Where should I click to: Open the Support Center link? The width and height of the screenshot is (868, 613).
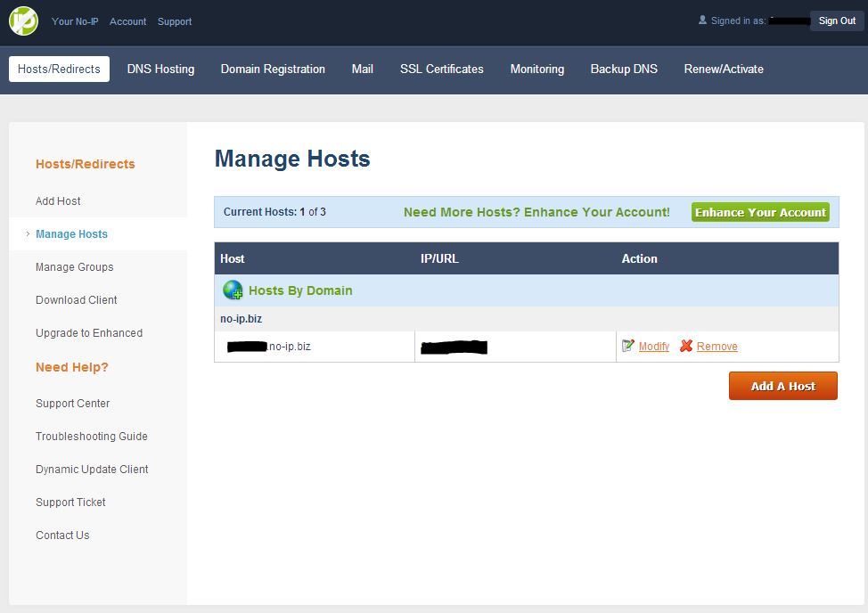72,404
